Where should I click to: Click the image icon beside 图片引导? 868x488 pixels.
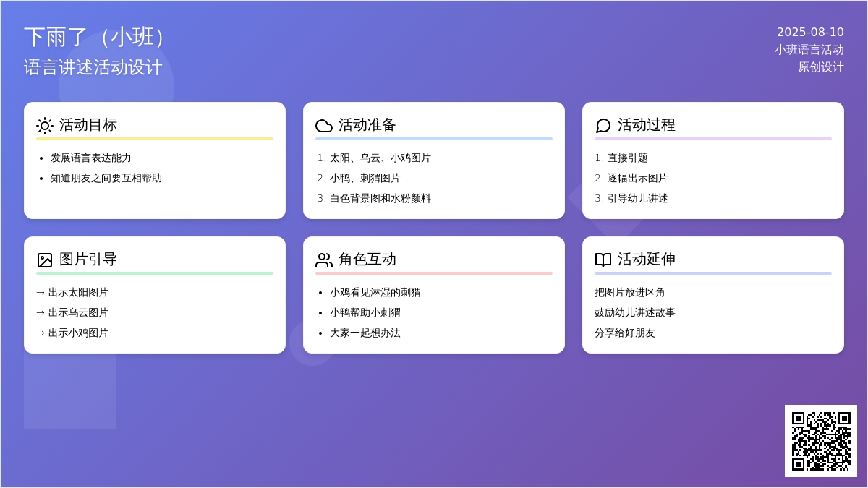(45, 260)
